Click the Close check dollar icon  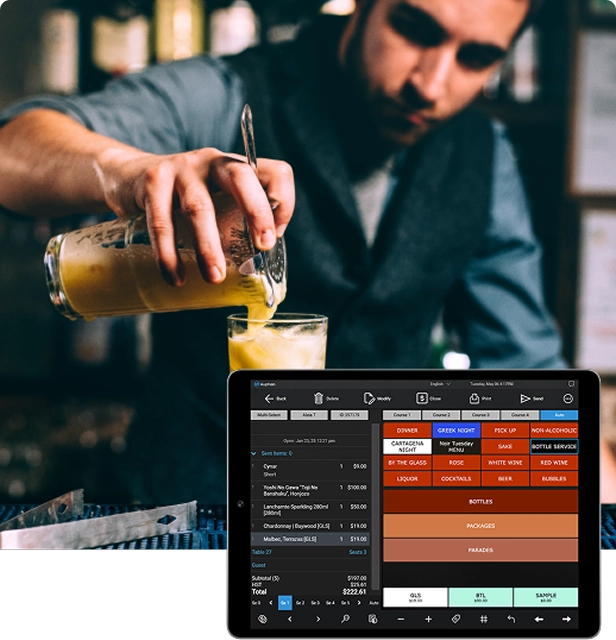pos(422,398)
